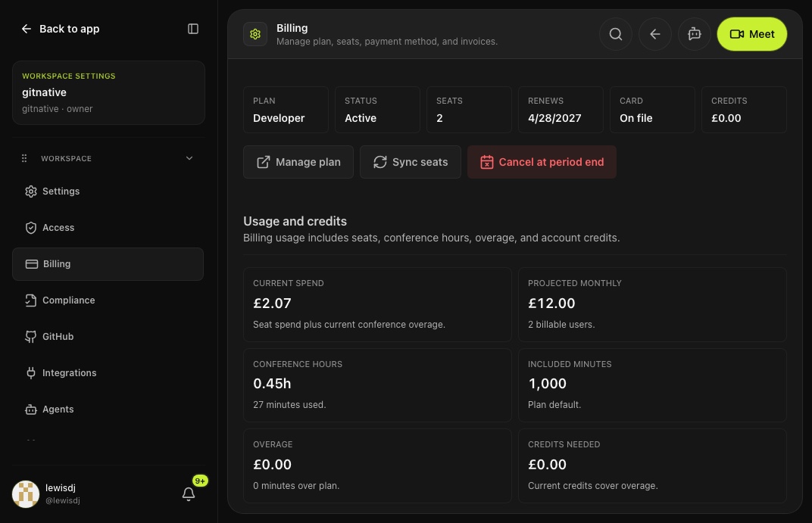Open the Agents menu item
Viewport: 812px width, 523px height.
[x=108, y=409]
